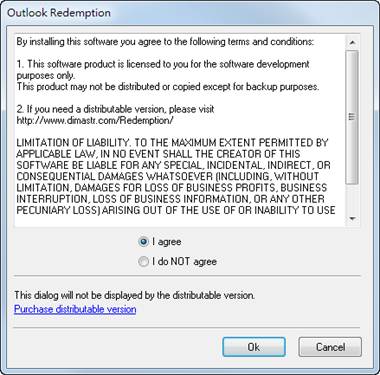Dismiss the dialog using the Cancel button

(x=330, y=347)
